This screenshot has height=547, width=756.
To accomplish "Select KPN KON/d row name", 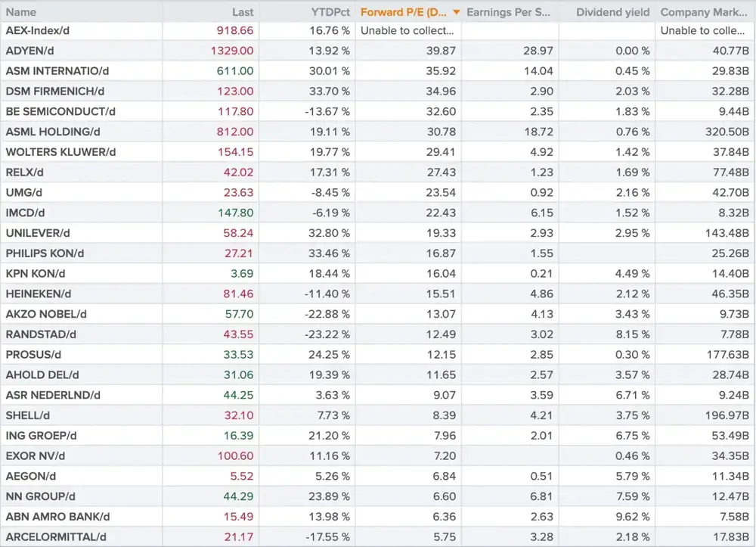I will click(36, 274).
